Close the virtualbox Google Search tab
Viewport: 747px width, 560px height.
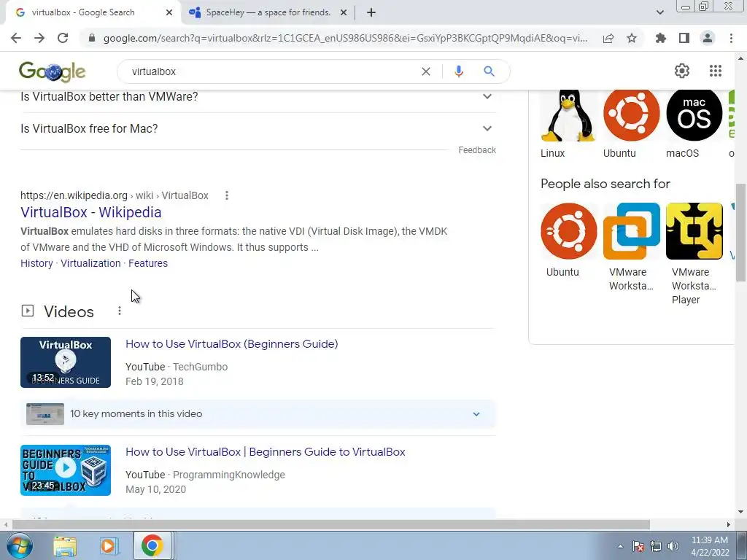pyautogui.click(x=169, y=13)
